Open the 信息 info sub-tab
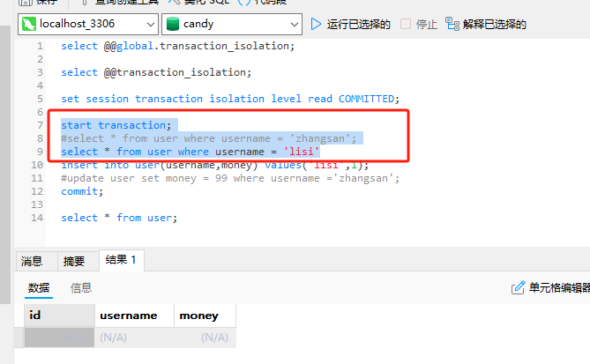Screen dimensions: 590x364 pyautogui.click(x=81, y=287)
